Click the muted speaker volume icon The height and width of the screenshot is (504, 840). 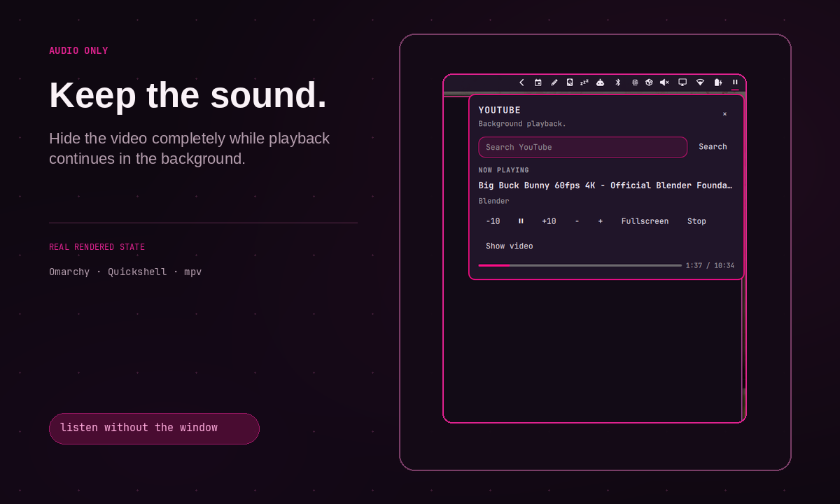[x=664, y=83]
